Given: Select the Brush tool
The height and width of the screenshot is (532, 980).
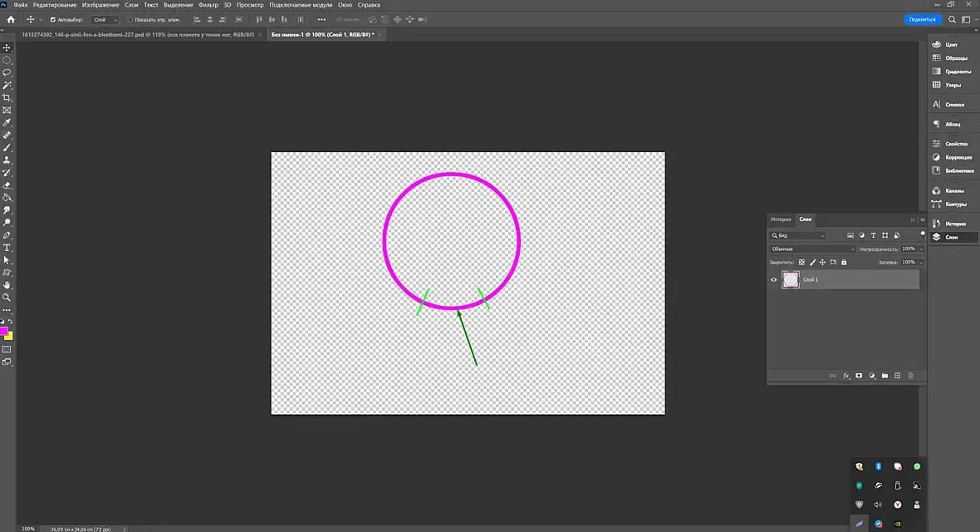Looking at the screenshot, I should [7, 148].
